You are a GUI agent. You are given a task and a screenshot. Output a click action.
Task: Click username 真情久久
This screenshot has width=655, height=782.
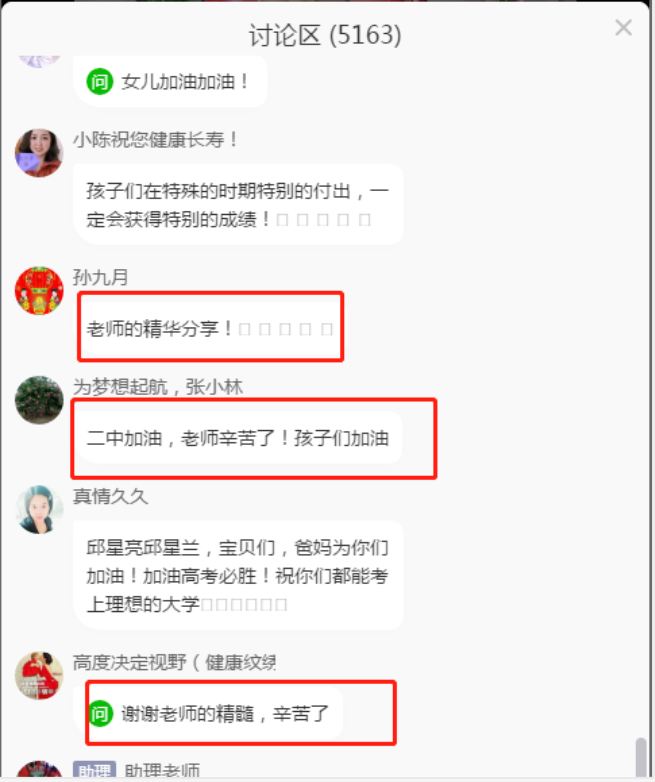(110, 496)
